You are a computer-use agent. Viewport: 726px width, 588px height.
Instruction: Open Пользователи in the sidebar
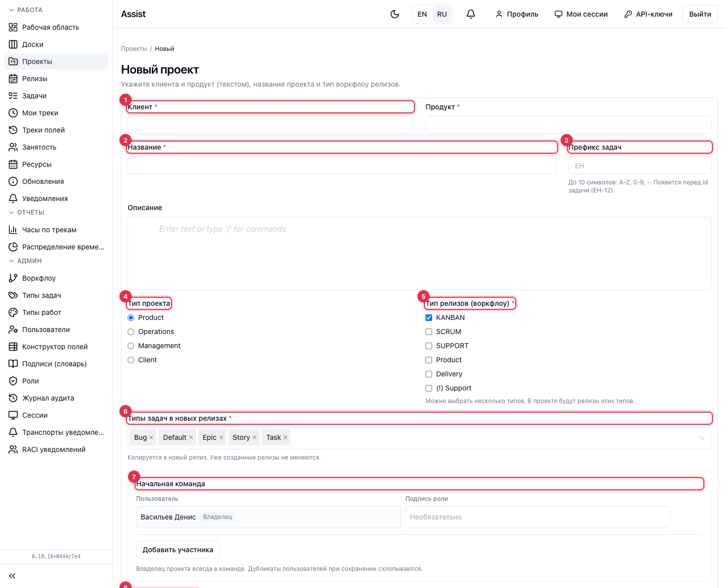(56, 330)
